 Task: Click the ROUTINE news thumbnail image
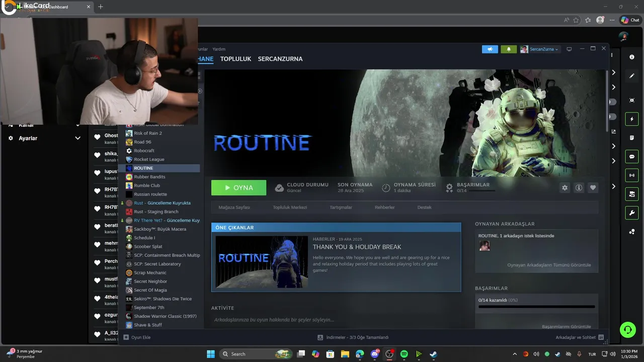(x=262, y=261)
